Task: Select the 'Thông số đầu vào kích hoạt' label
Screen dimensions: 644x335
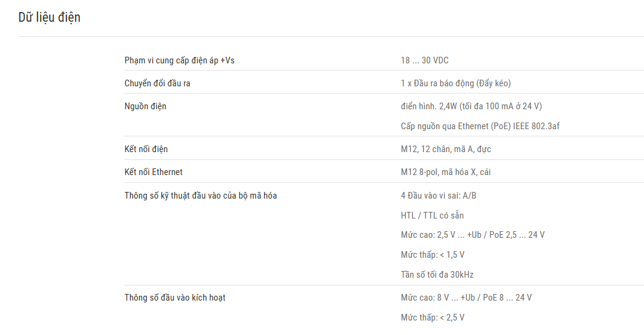Action: [175, 298]
